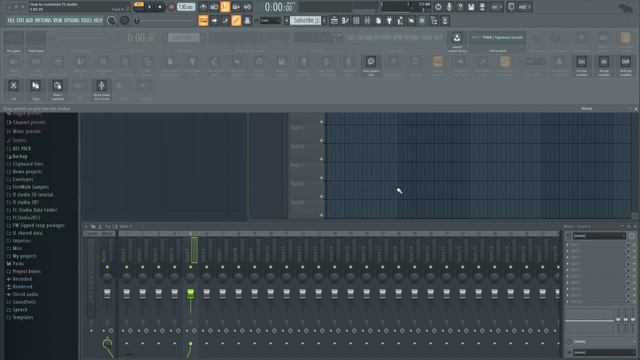Click the master pitch knob

coord(125,20)
